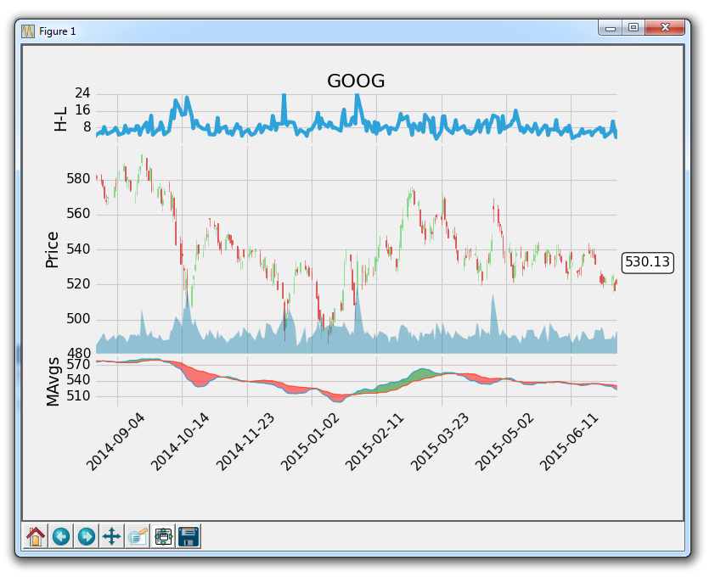The width and height of the screenshot is (715, 588).
Task: Open the Configure Subplots dialog
Action: (x=163, y=535)
